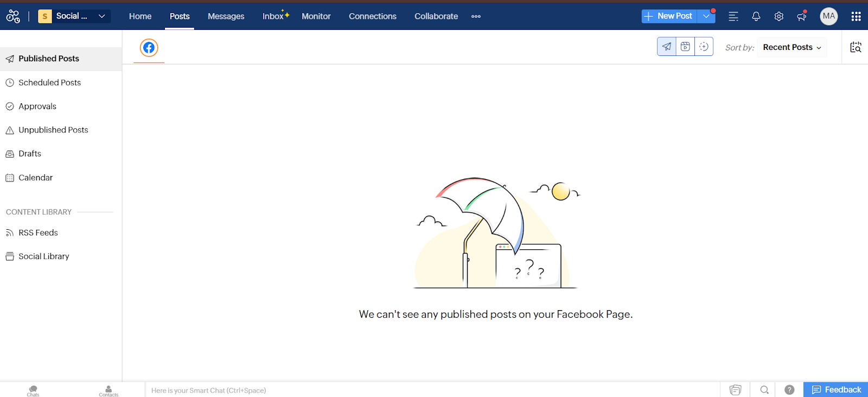868x397 pixels.
Task: Click the date search calendar icon
Action: pos(856,47)
